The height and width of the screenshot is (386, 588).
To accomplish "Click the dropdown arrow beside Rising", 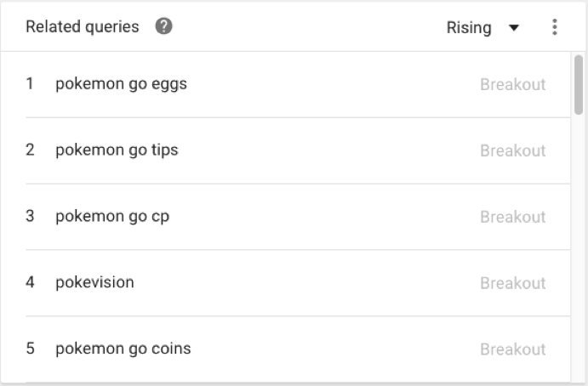I will point(513,28).
